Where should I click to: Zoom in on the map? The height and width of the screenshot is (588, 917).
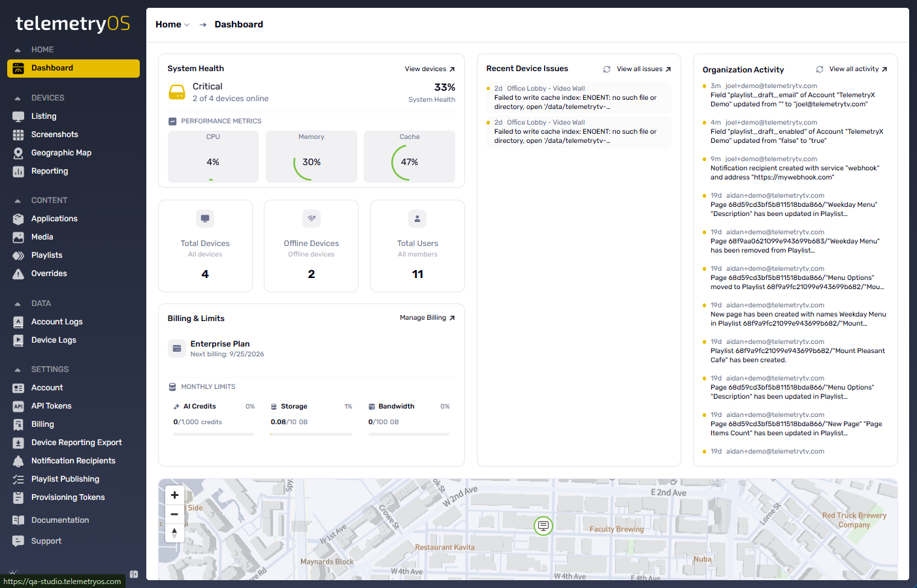click(x=174, y=495)
